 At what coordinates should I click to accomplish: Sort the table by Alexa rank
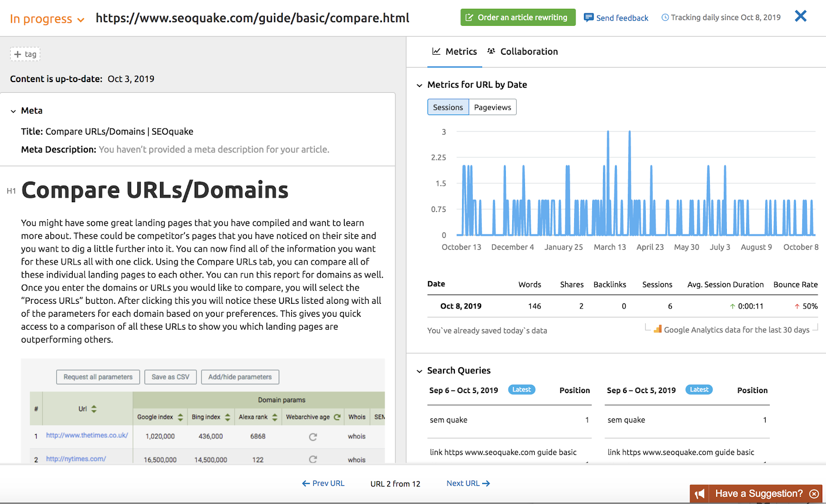[275, 417]
